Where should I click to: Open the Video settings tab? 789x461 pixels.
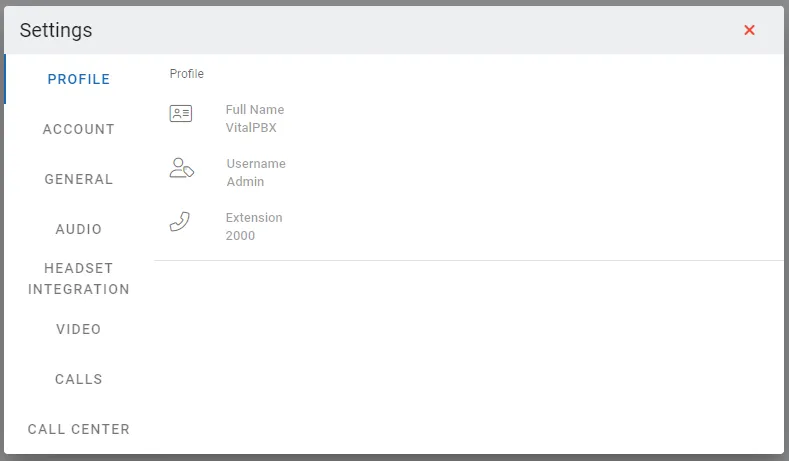78,329
